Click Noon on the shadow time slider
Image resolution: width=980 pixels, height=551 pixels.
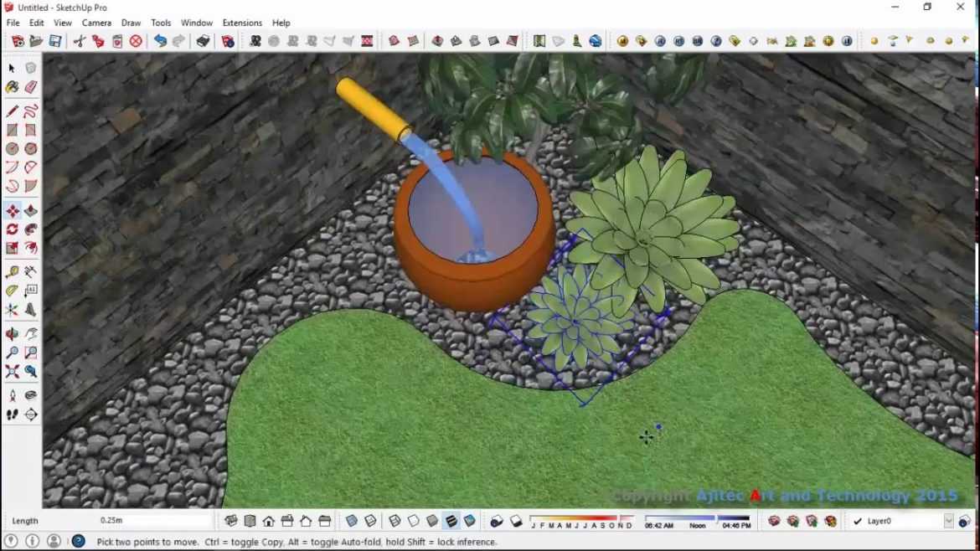tap(697, 521)
